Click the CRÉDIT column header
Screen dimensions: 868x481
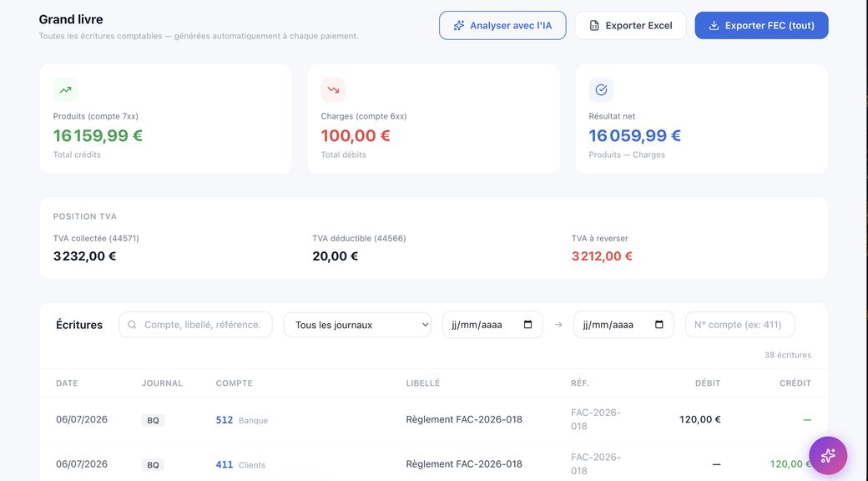click(x=795, y=383)
